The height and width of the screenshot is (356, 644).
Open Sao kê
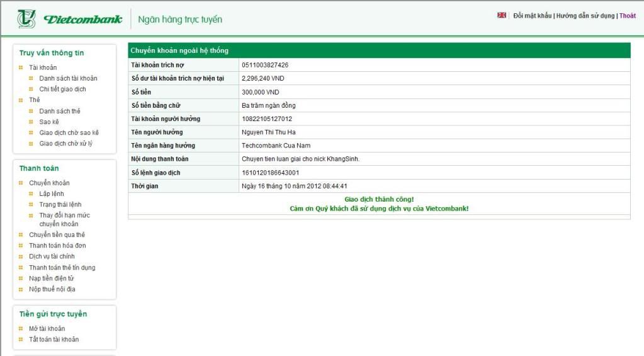pyautogui.click(x=49, y=122)
